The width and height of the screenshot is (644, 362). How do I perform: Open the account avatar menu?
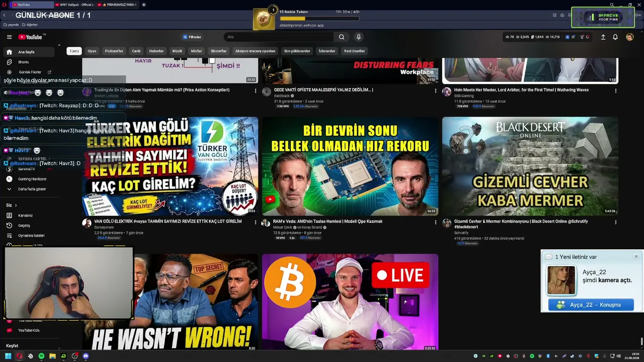coord(630,37)
